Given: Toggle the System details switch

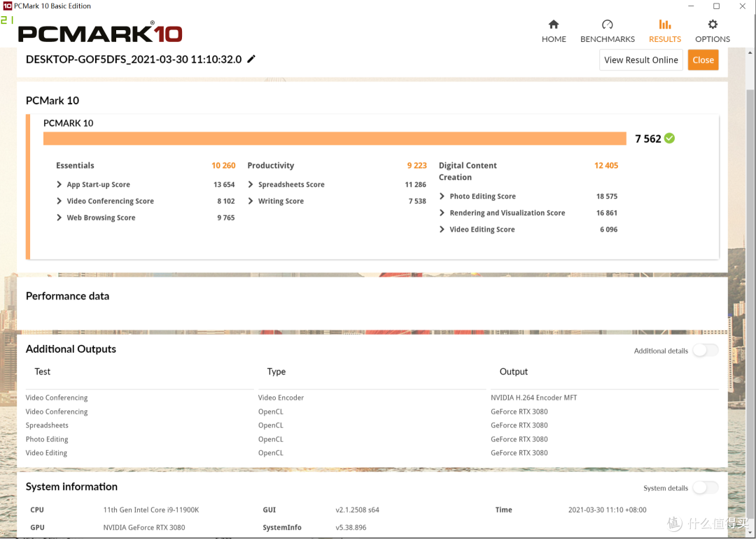Looking at the screenshot, I should [706, 488].
